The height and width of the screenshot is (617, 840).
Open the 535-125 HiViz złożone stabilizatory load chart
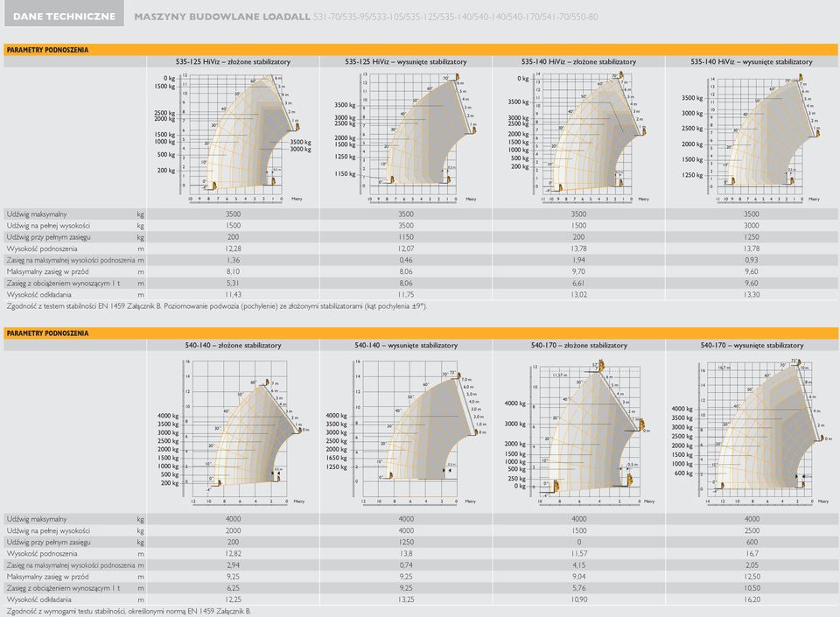(233, 137)
